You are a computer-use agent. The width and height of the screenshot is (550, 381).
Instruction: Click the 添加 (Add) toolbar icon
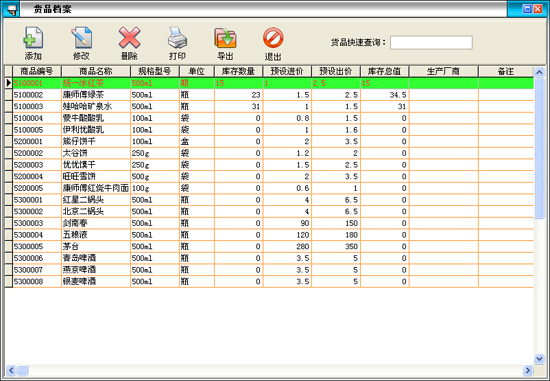tap(33, 38)
